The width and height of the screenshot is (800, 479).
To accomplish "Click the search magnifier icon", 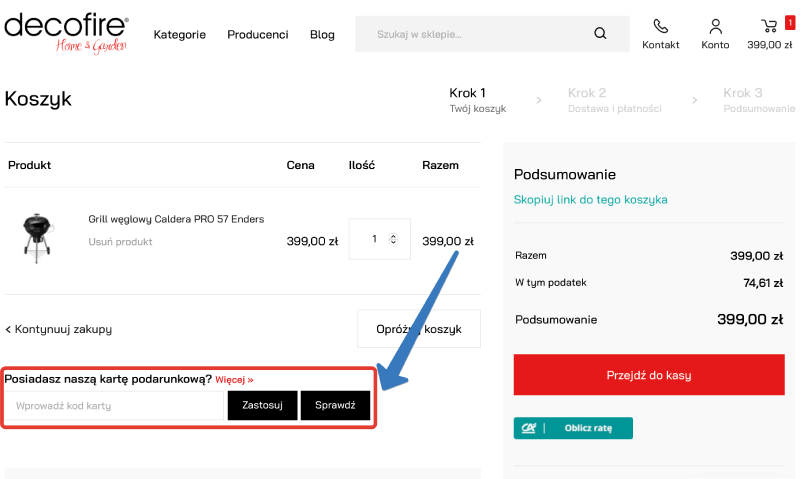I will pos(600,34).
